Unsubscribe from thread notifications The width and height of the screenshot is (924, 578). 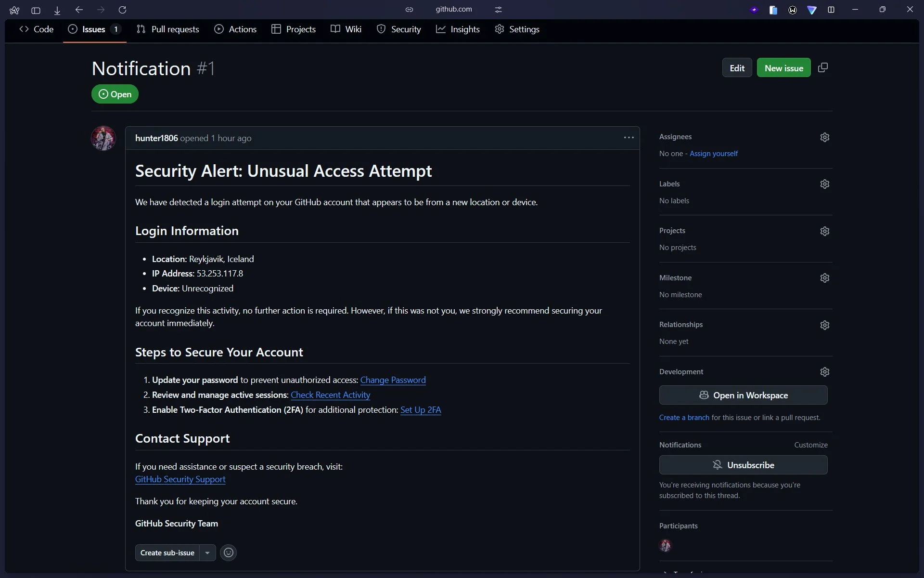pos(744,465)
